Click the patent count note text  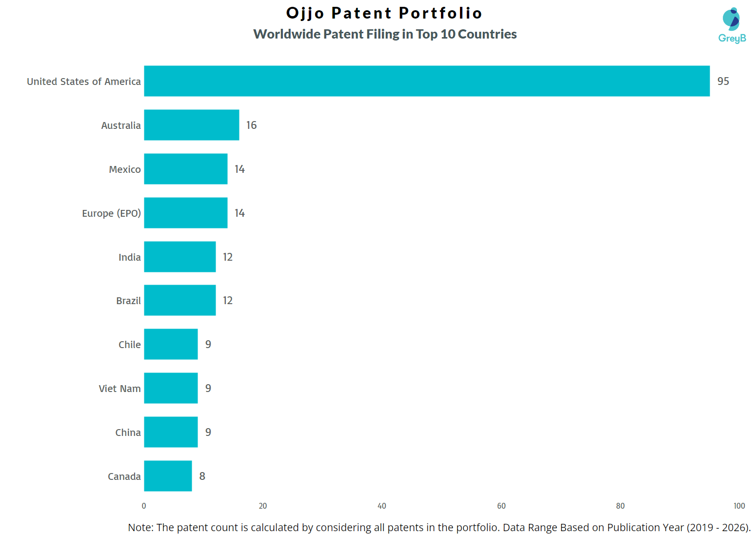(439, 527)
